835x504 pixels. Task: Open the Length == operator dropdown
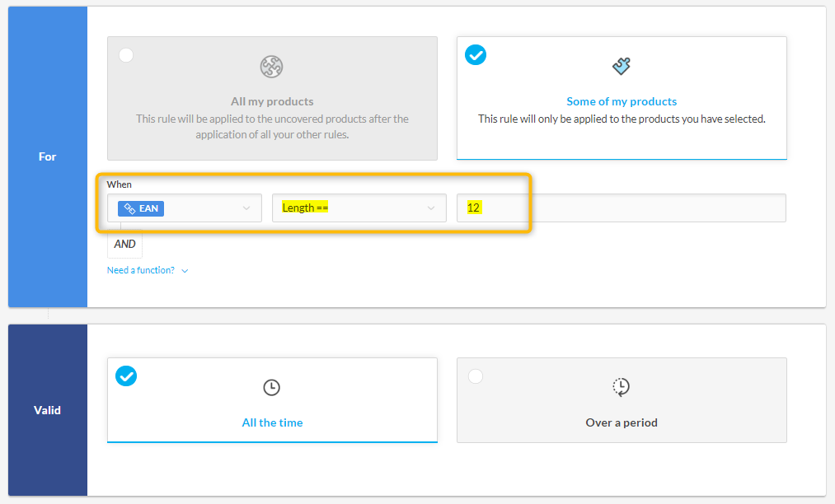430,208
